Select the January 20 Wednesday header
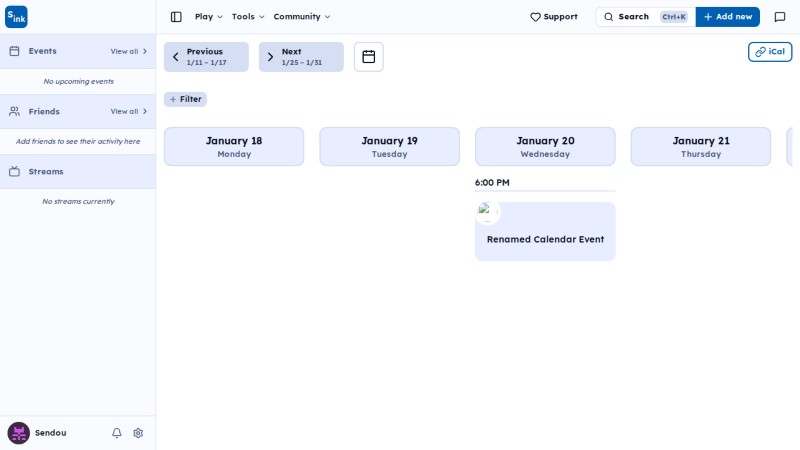 pyautogui.click(x=545, y=146)
